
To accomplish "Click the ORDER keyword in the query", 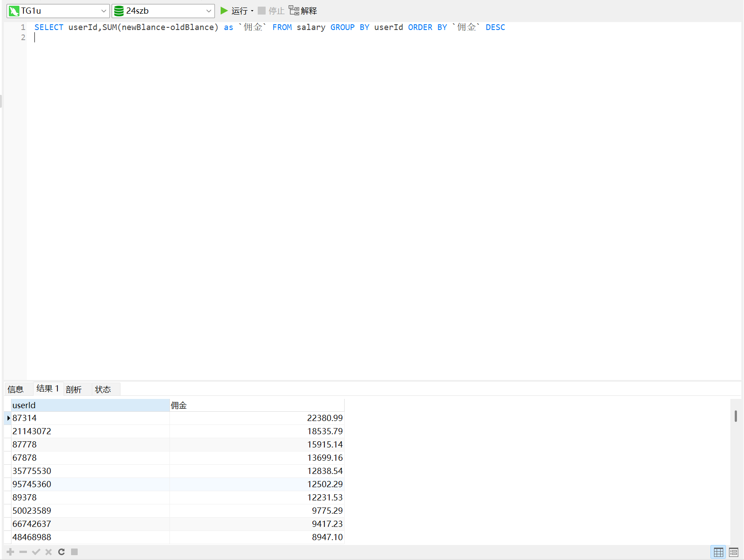I will point(420,27).
